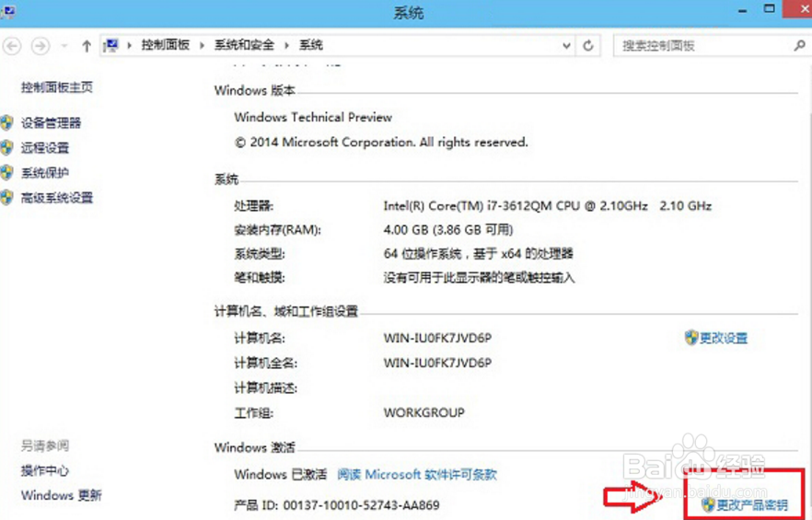Click the shield icon next to 更改产品密钥
The height and width of the screenshot is (520, 812).
tap(709, 505)
